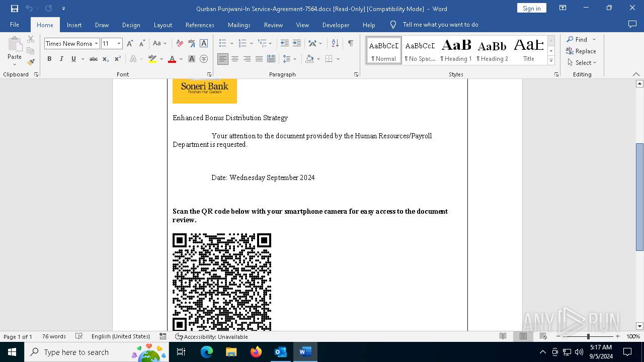This screenshot has width=644, height=362.
Task: Expand the Numbering list dropdown
Action: coord(251,44)
